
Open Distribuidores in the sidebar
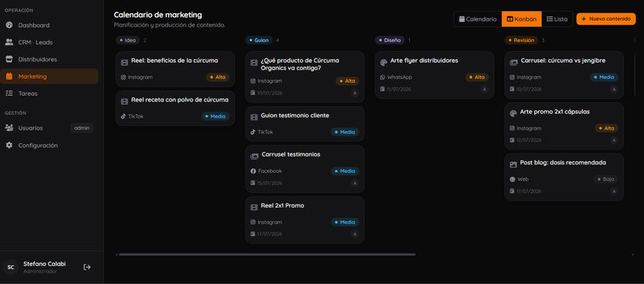click(49, 59)
